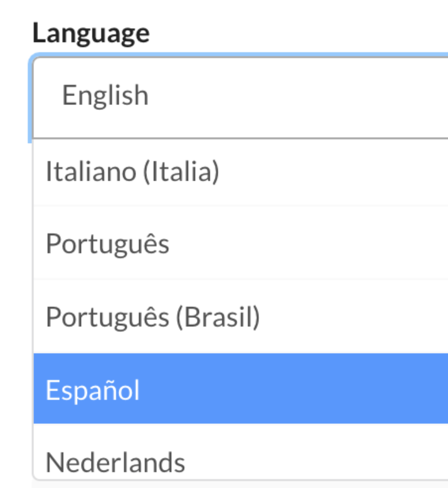Focus the Language selection box
This screenshot has width=448, height=488.
tap(241, 96)
